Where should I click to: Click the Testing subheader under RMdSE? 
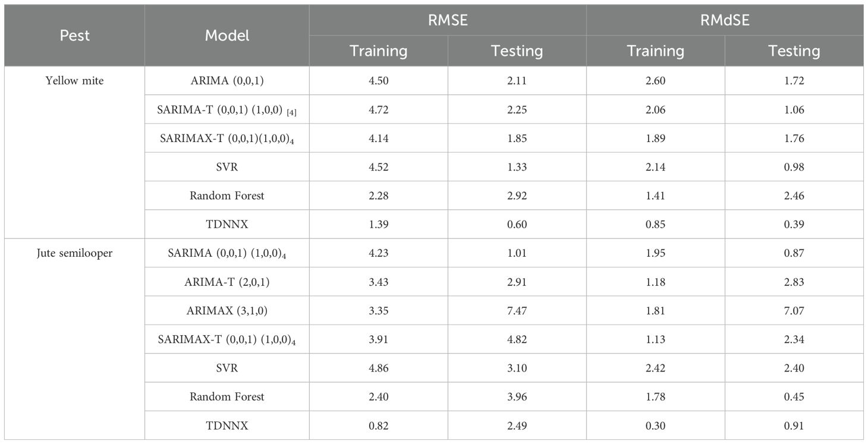point(794,51)
